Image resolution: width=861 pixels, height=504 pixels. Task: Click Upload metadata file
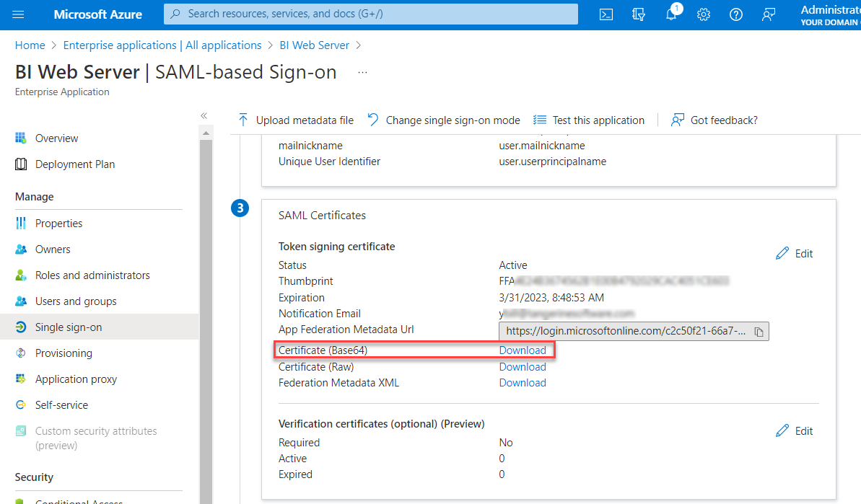[296, 120]
